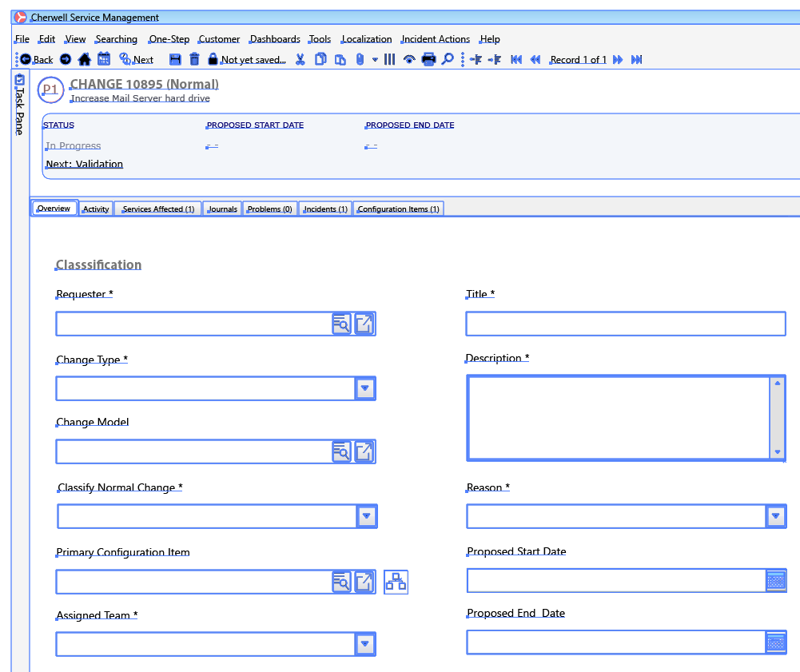Open the Incidents (1) tab
800x672 pixels.
coord(325,209)
